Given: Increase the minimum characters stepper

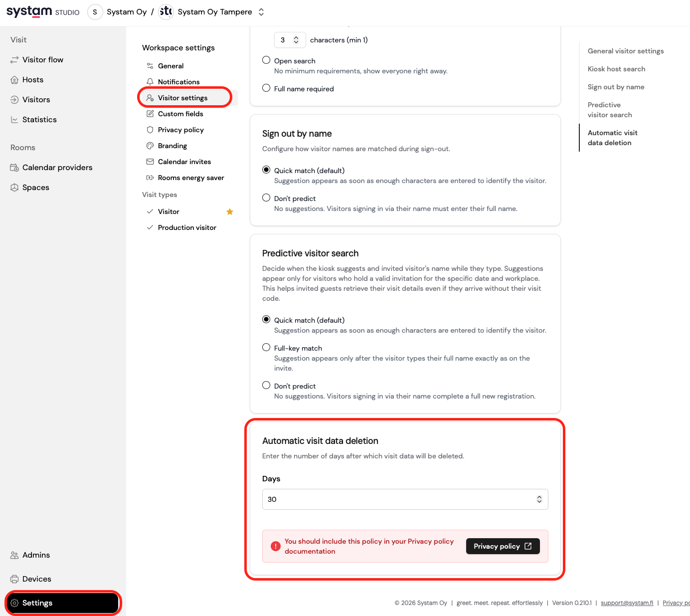Looking at the screenshot, I should coord(297,37).
